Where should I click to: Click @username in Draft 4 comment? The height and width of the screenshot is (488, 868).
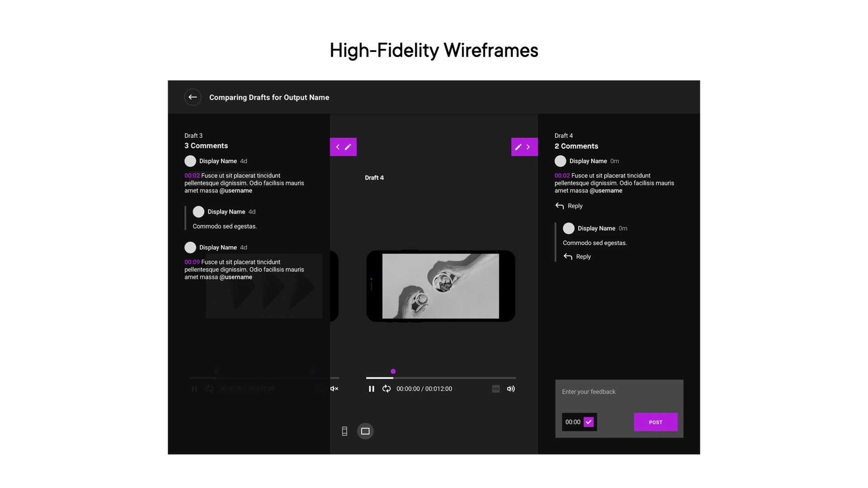[x=606, y=191]
